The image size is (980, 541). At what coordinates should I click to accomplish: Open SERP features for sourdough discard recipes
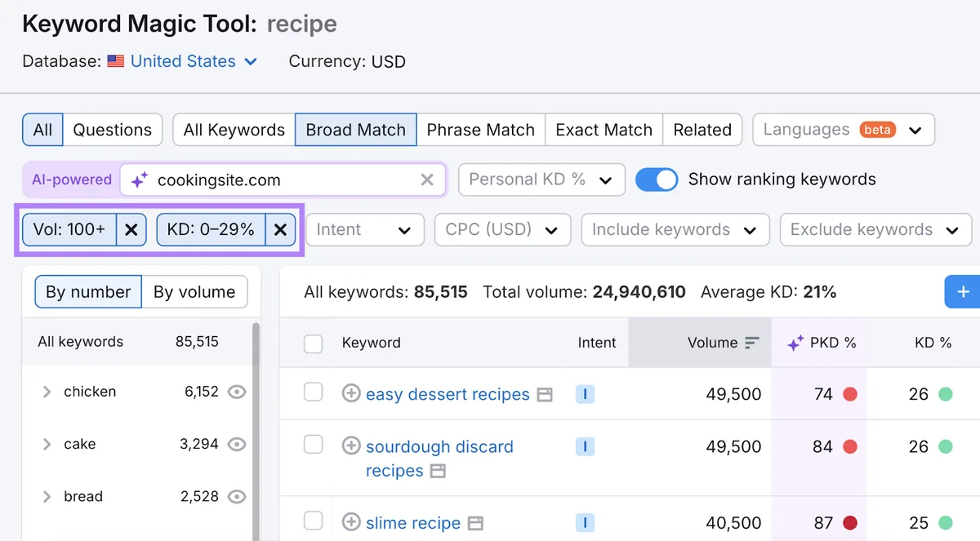click(438, 472)
